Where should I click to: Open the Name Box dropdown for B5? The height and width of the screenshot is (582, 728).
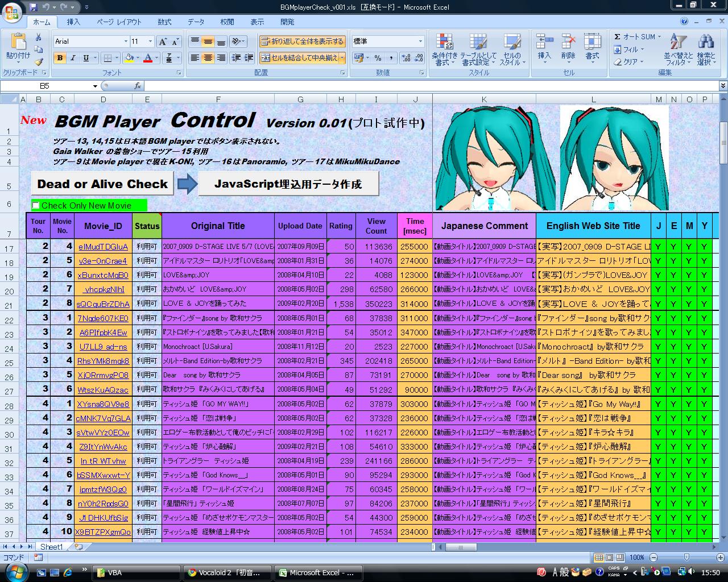95,86
